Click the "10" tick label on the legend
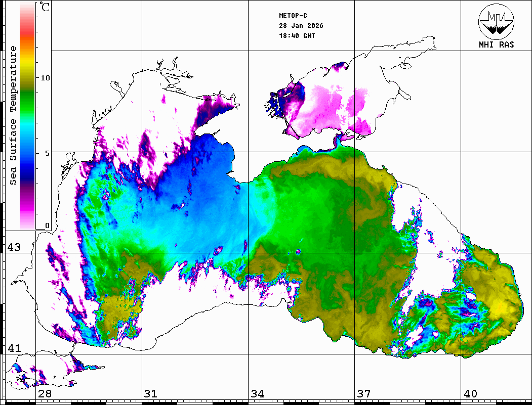This screenshot has width=532, height=405. [x=46, y=78]
